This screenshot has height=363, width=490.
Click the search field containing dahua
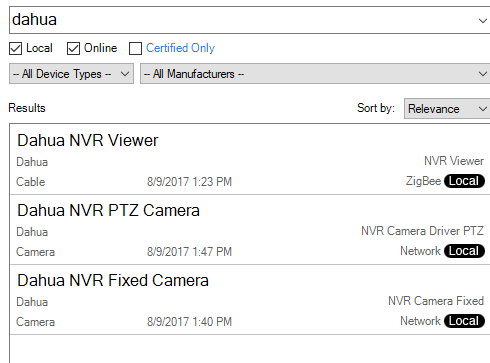coord(249,20)
